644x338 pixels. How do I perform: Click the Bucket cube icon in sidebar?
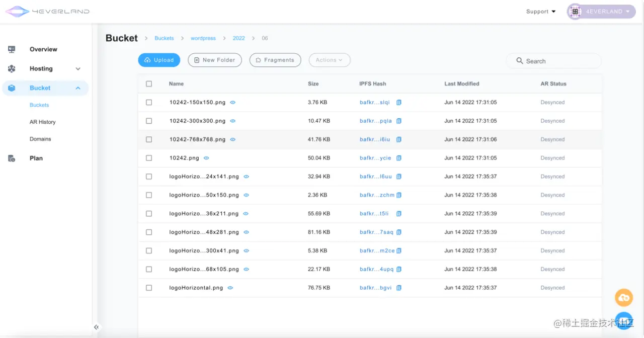(x=12, y=88)
